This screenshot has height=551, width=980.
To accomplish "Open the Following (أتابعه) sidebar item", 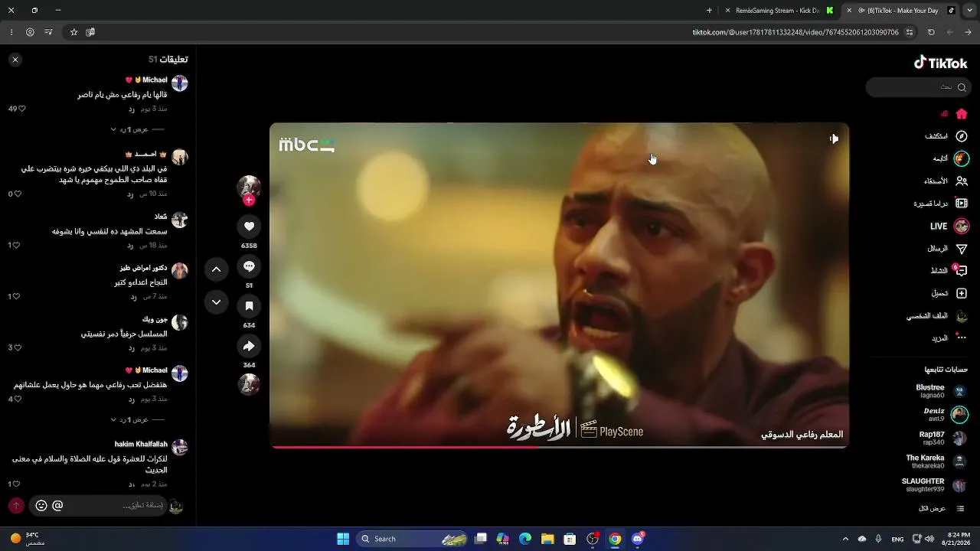I will pyautogui.click(x=950, y=159).
